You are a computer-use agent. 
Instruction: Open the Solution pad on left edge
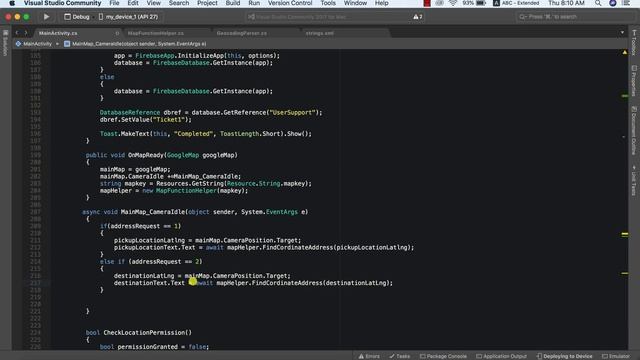tap(5, 44)
